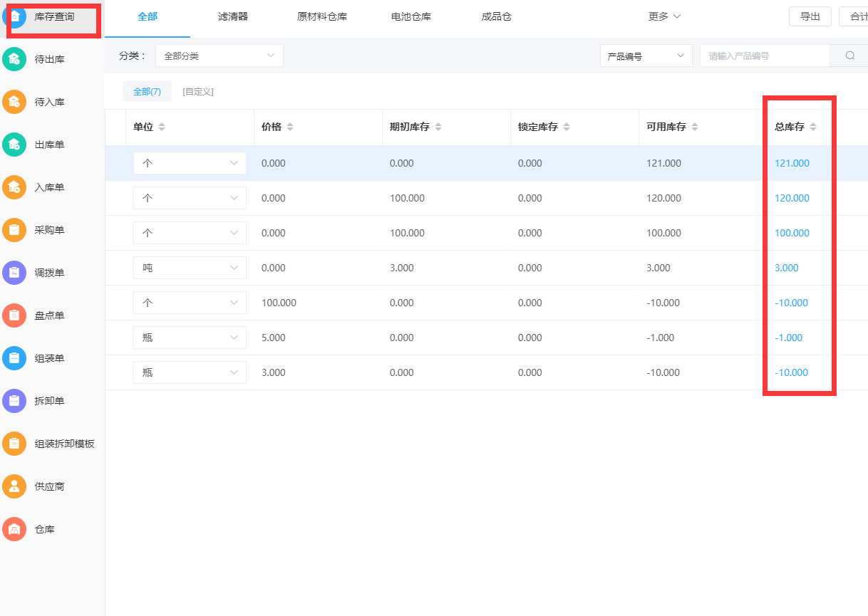Open 瓶 unit dropdown in price 5.000 row

point(190,338)
